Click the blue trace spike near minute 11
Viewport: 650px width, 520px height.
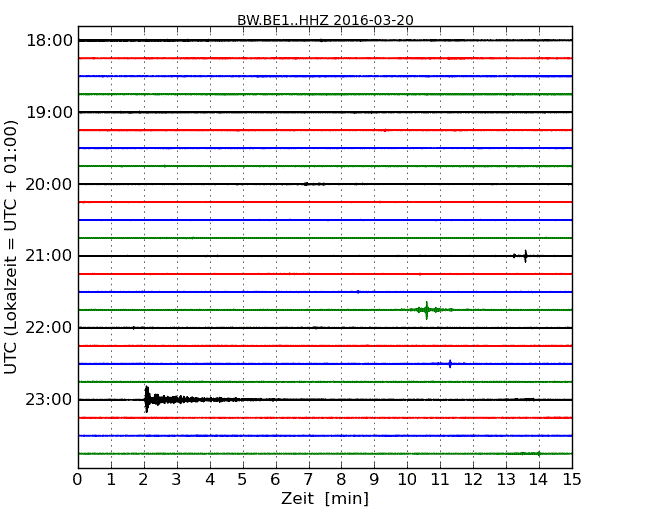pyautogui.click(x=450, y=364)
